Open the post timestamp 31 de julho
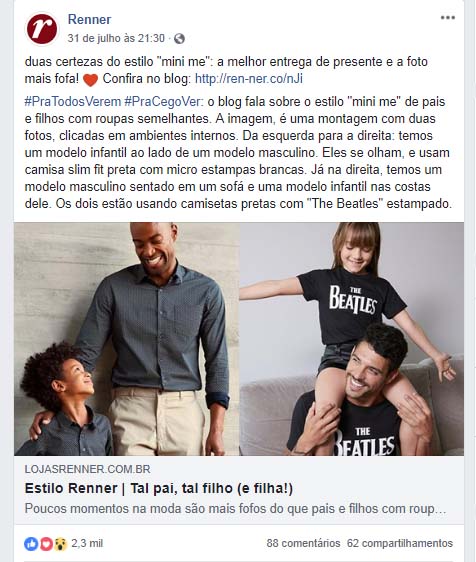Image resolution: width=476 pixels, height=562 pixels. pos(116,38)
